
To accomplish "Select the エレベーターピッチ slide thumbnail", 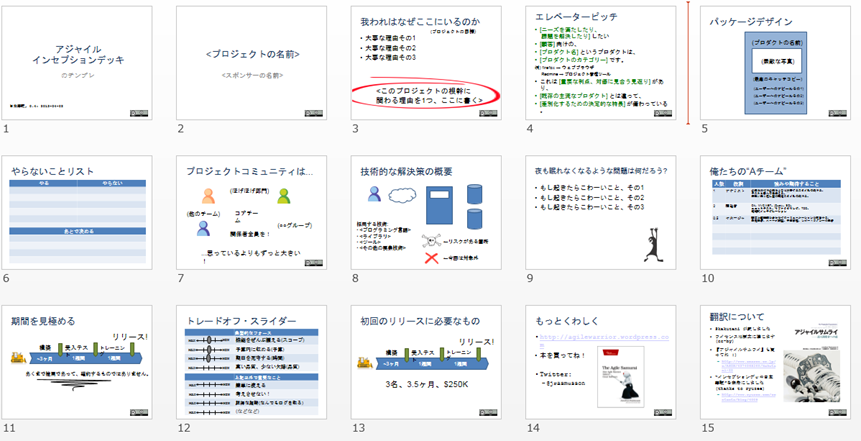I will [601, 63].
